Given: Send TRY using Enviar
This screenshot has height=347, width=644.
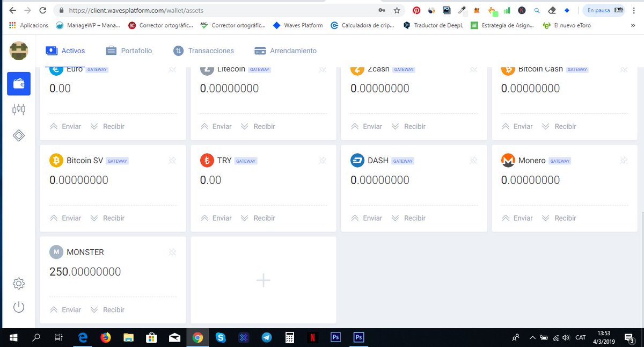Looking at the screenshot, I should coord(216,218).
